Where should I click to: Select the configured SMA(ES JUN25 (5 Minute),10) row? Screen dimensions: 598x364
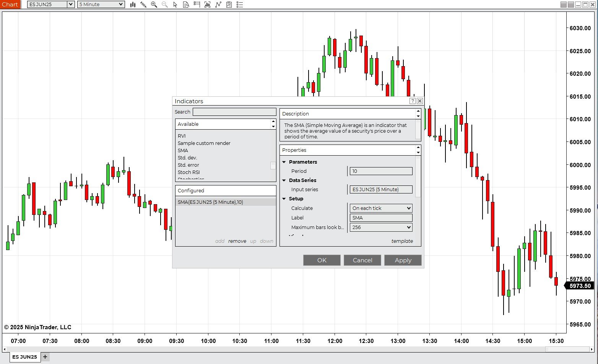[x=225, y=202]
